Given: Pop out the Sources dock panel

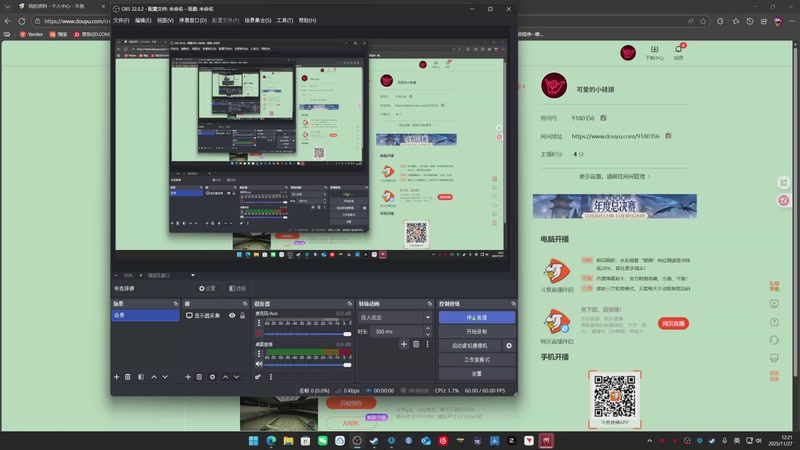Looking at the screenshot, I should click(245, 304).
